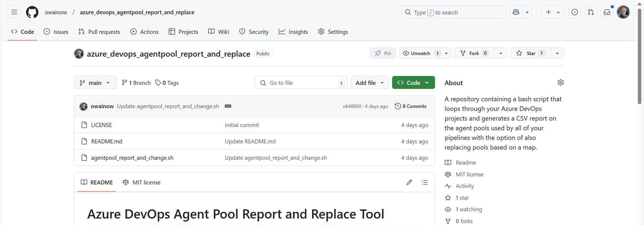The width and height of the screenshot is (644, 225).
Task: Toggle Unwatch for this repository
Action: (421, 53)
